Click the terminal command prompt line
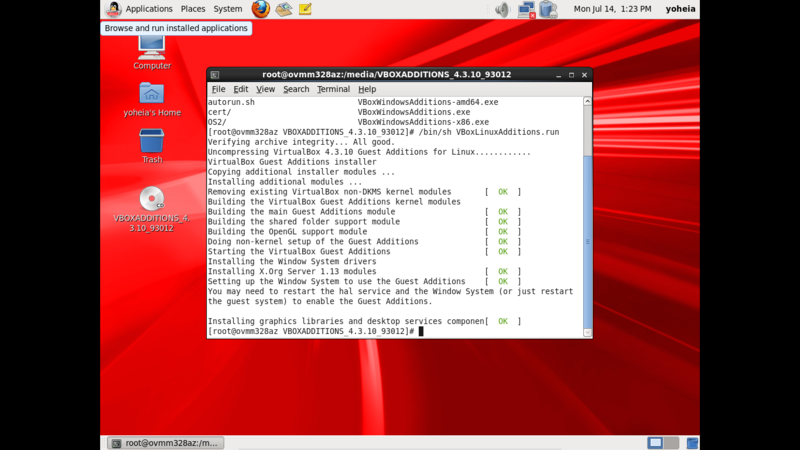800x450 pixels. point(315,331)
